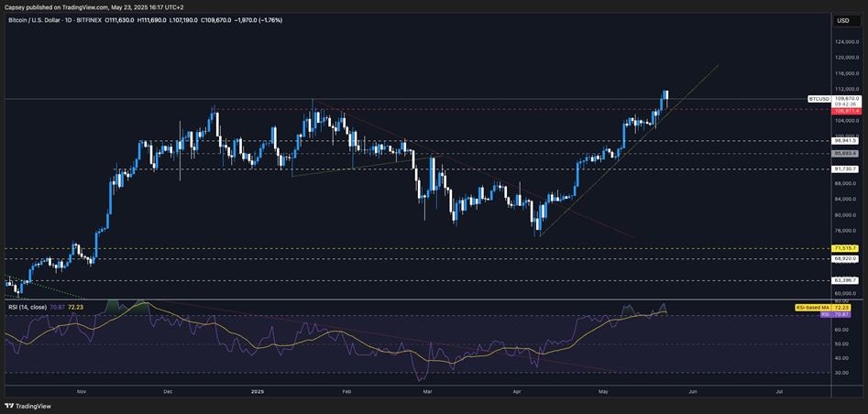Click the 124,000.0 mark on price scale
The width and height of the screenshot is (868, 414).
point(844,41)
